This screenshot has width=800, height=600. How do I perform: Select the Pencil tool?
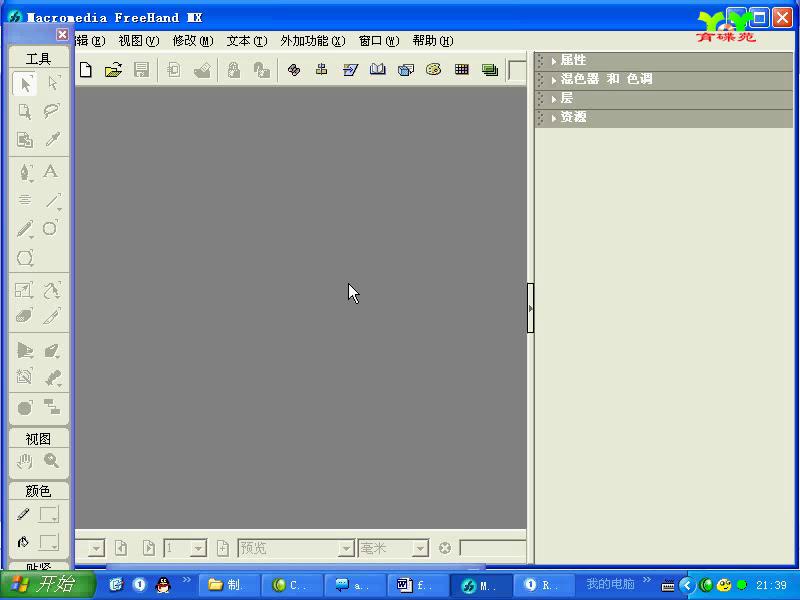tap(24, 229)
